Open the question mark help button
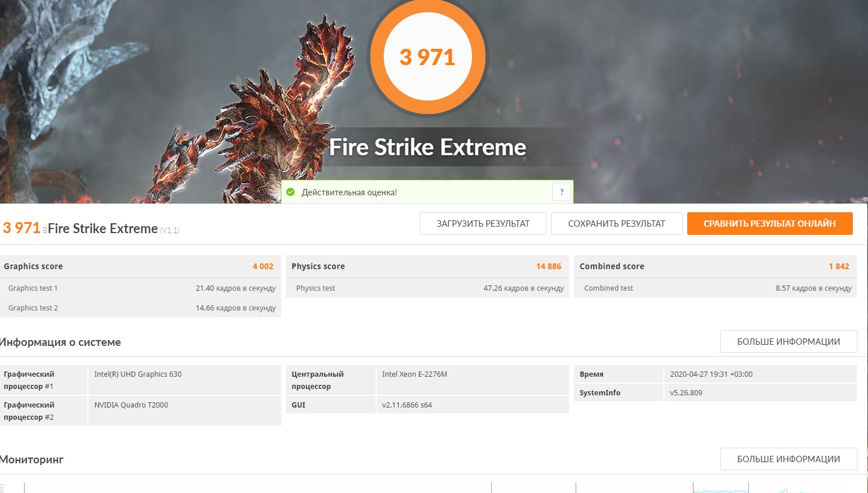Image resolution: width=868 pixels, height=493 pixels. tap(562, 192)
